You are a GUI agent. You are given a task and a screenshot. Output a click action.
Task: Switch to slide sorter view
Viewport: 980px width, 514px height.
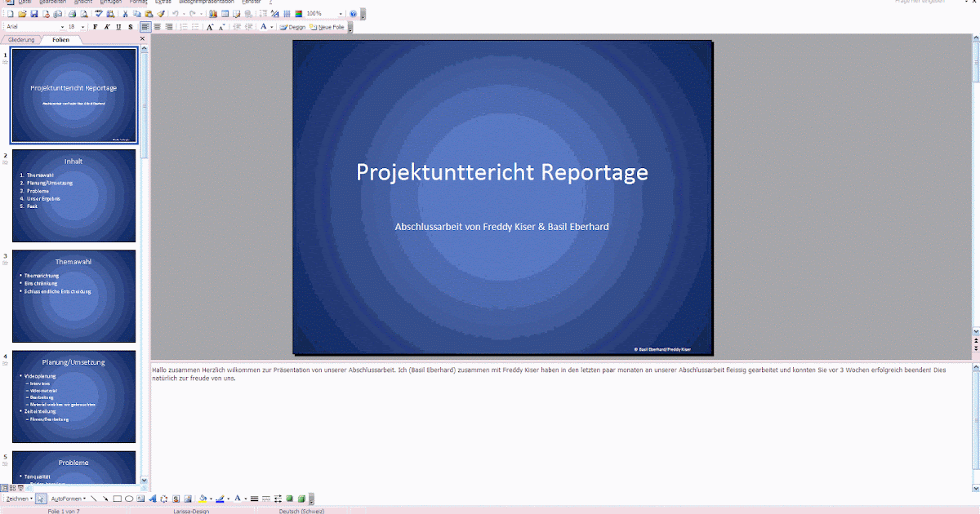[x=12, y=487]
